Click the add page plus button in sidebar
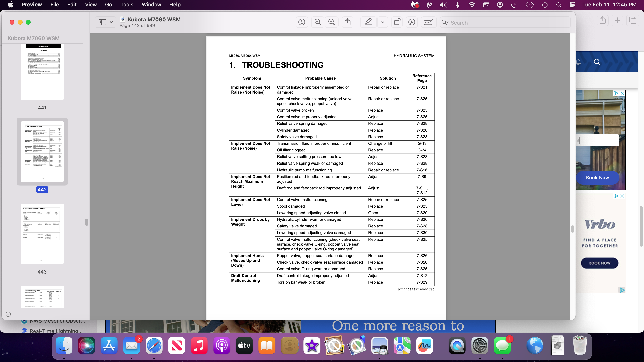 click(x=8, y=314)
